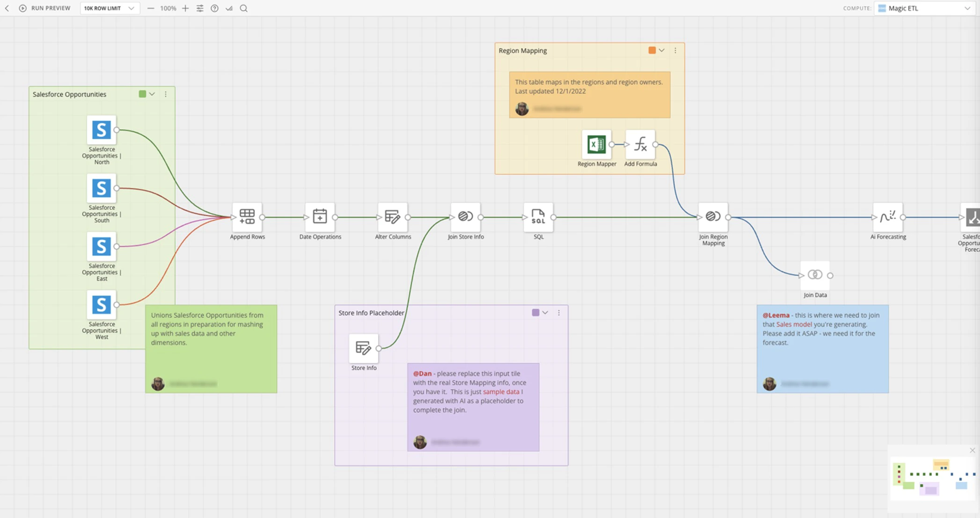Open Salesforce Opportunities section kebab menu
Image resolution: width=980 pixels, height=518 pixels.
coord(166,94)
